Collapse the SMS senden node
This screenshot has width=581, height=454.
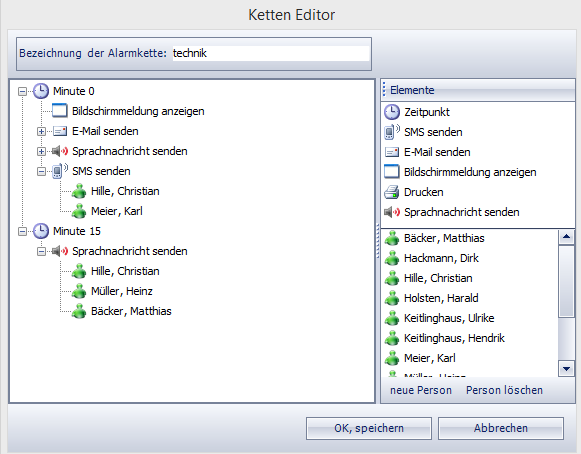pyautogui.click(x=42, y=171)
